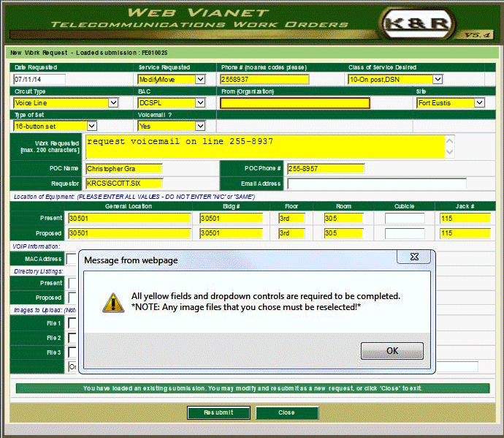The width and height of the screenshot is (504, 438).
Task: Click the Date Requested field
Action: (39, 79)
